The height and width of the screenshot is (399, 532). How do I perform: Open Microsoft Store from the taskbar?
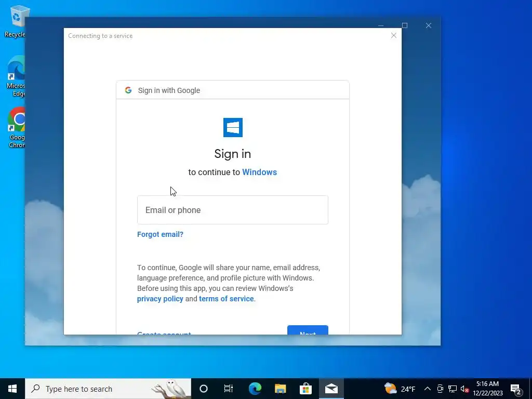[x=305, y=389]
